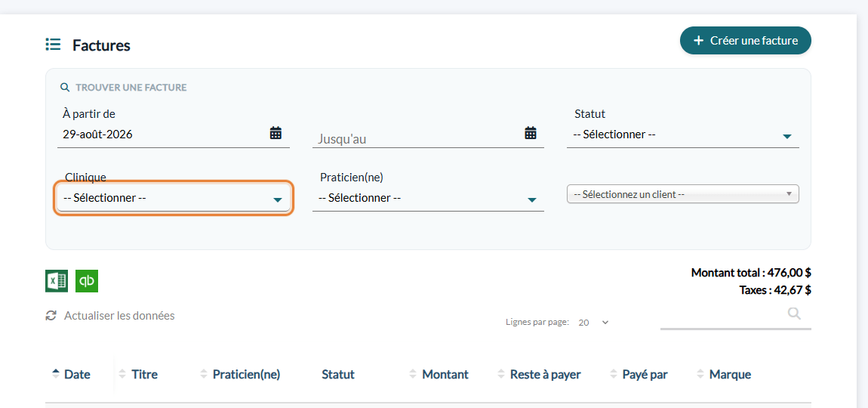The image size is (868, 408).
Task: Click the Statut column header
Action: coord(337,374)
